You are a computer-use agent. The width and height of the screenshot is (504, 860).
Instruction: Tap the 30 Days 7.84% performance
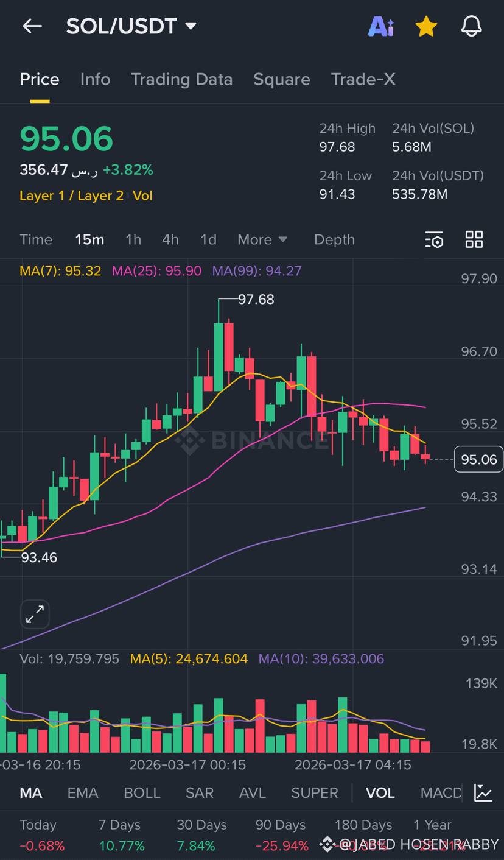(201, 835)
